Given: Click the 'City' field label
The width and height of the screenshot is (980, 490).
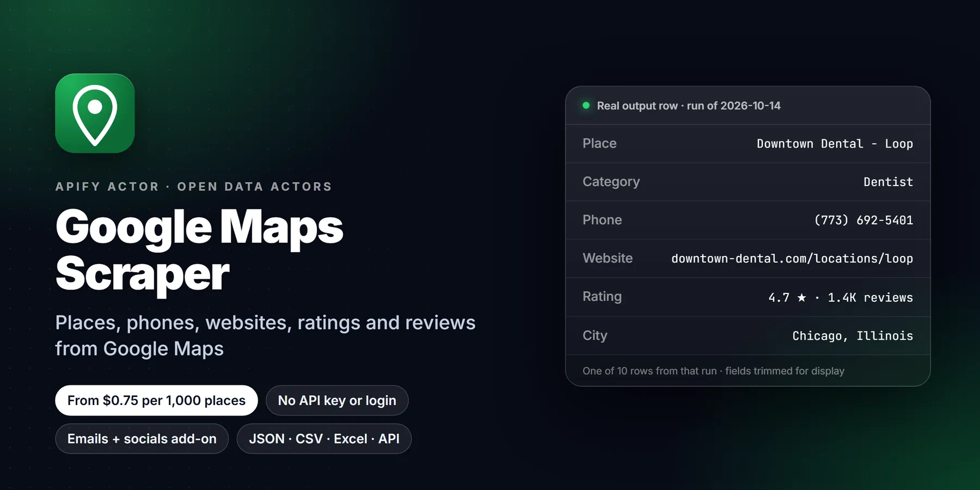Looking at the screenshot, I should click(x=595, y=335).
